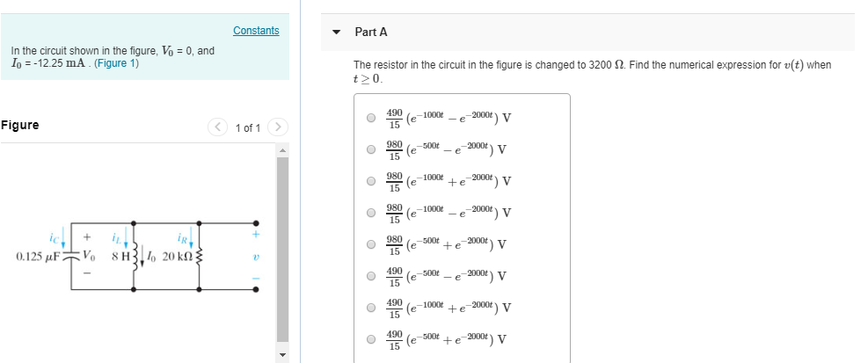Select option 980/15 (e^-500t − e^-2000t) V
This screenshot has width=868, height=363.
[x=370, y=149]
